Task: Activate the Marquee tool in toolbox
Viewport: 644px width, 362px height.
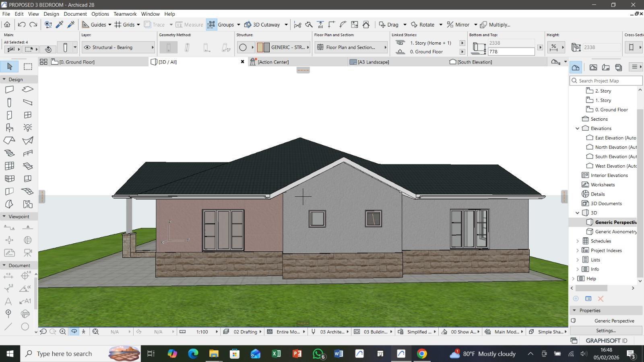Action: (x=28, y=66)
